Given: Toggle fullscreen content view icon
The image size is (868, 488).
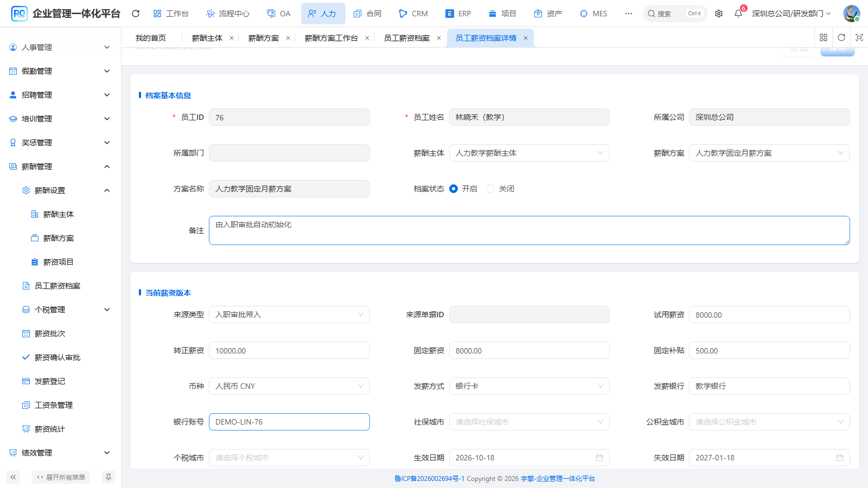Looking at the screenshot, I should click(859, 37).
